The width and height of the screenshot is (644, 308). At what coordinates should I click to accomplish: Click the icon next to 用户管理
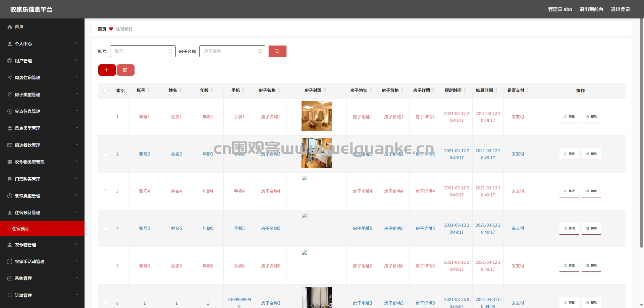pyautogui.click(x=10, y=61)
